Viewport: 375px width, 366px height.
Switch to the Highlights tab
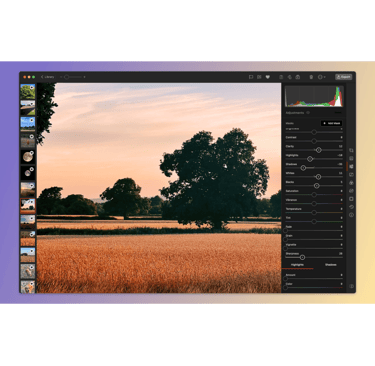click(297, 265)
